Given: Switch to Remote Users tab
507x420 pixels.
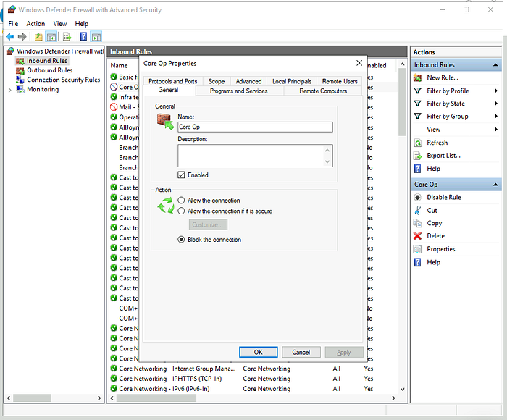Looking at the screenshot, I should click(x=340, y=82).
